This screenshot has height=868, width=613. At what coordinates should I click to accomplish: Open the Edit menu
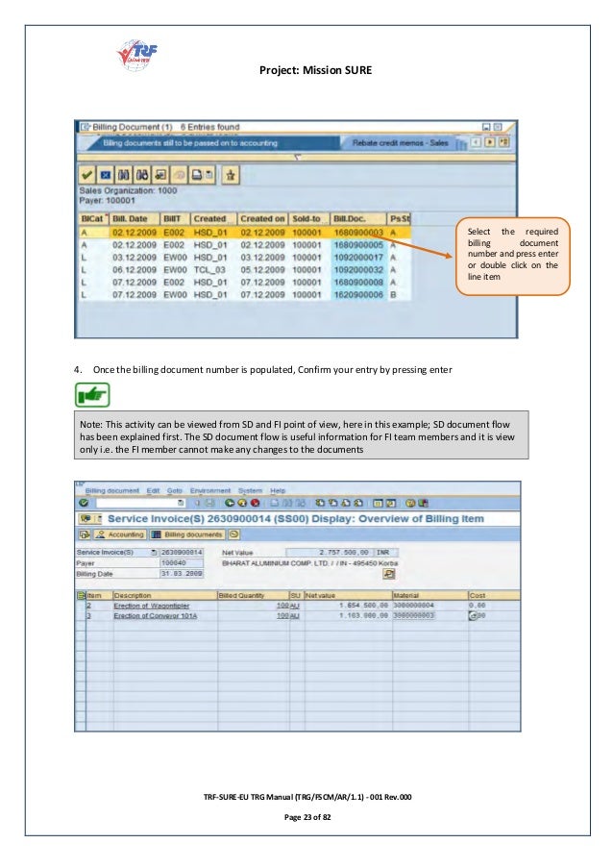tap(153, 490)
